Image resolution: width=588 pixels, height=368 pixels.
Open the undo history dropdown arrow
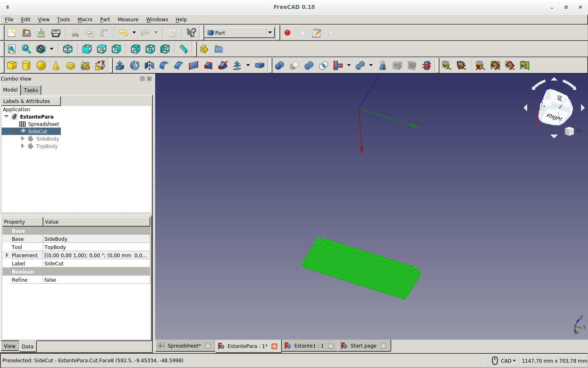134,33
